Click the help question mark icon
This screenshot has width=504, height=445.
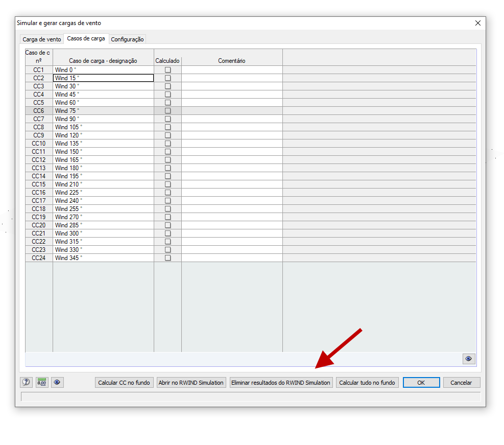point(26,382)
